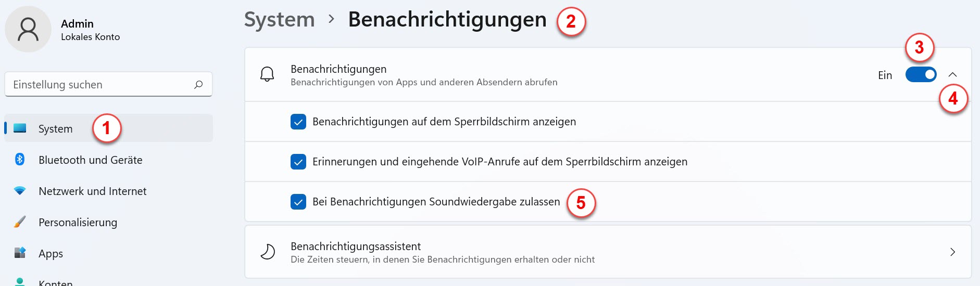Click the moon icon for Benachrichtigungsassistent
The width and height of the screenshot is (980, 286).
(267, 252)
